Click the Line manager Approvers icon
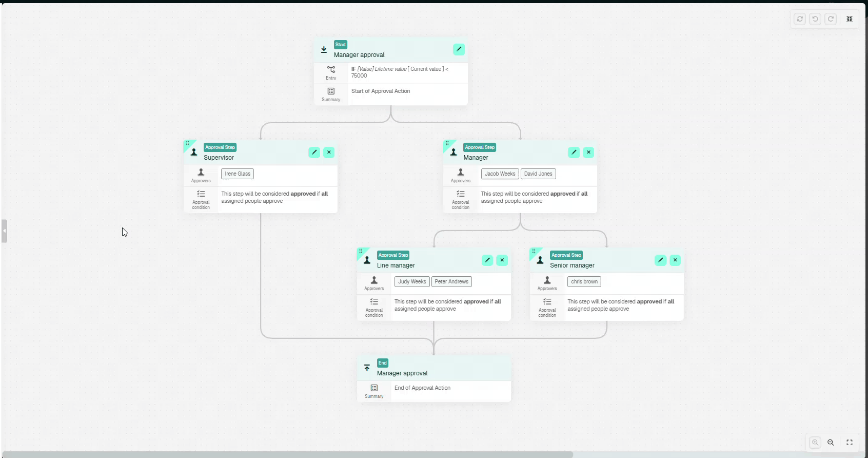This screenshot has height=458, width=868. point(374,280)
